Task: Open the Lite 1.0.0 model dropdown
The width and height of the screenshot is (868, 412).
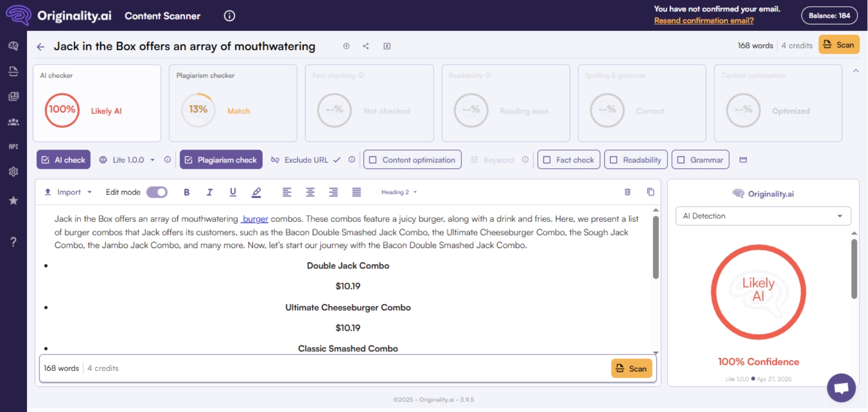Action: coord(127,160)
